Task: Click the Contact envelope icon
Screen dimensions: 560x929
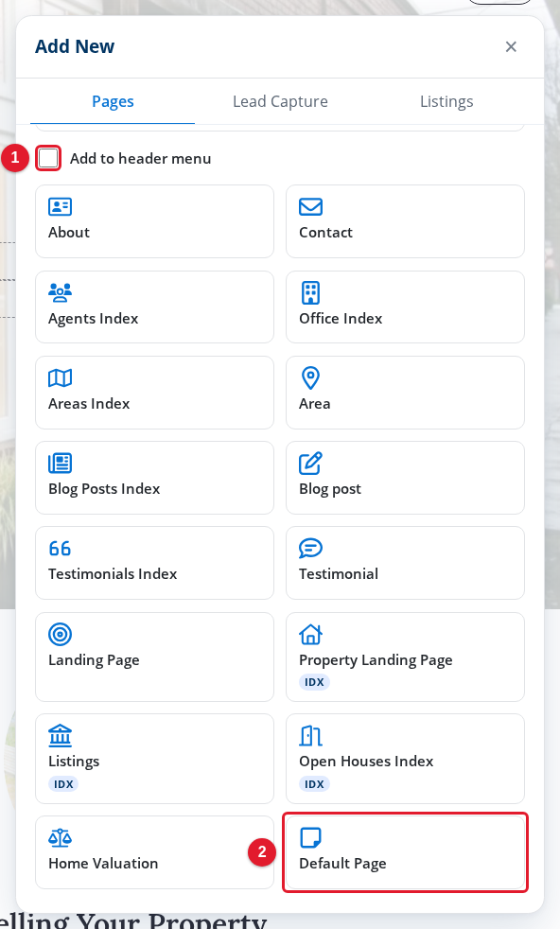Action: coord(310,207)
